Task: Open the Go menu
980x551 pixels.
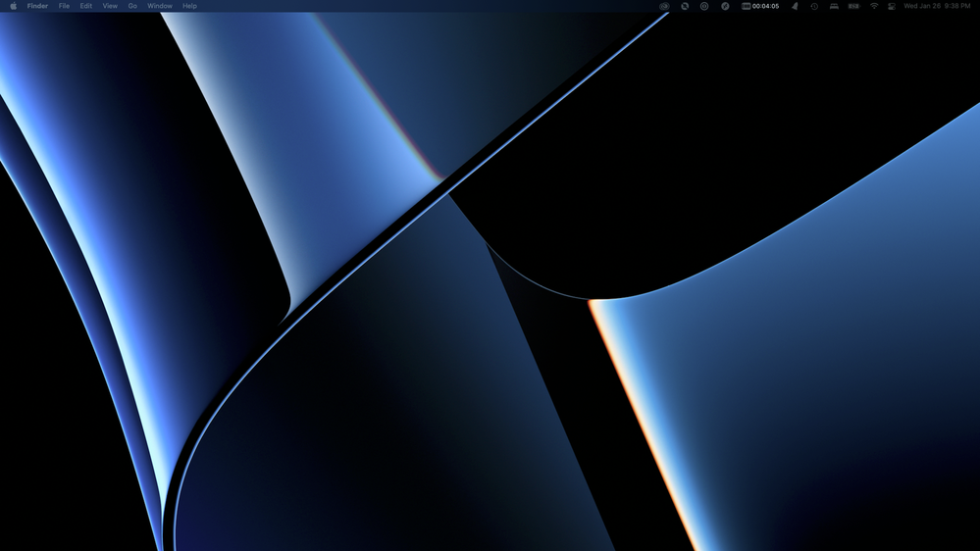Action: (x=131, y=6)
